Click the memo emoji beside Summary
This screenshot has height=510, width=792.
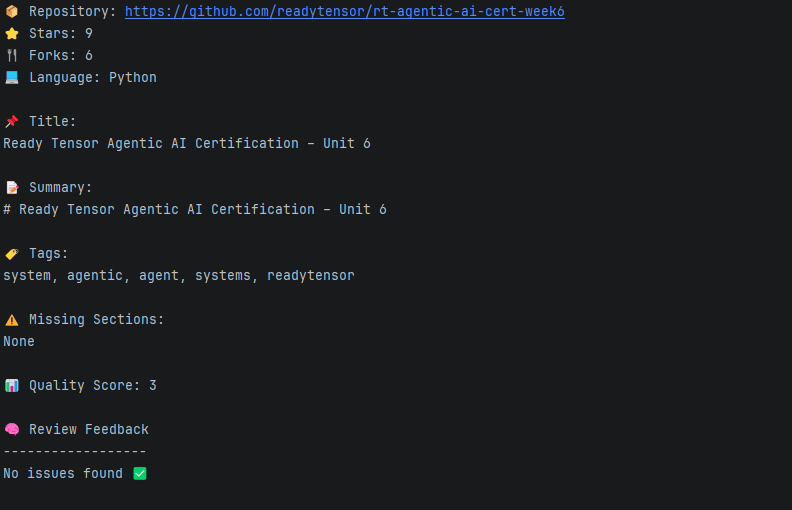coord(12,187)
